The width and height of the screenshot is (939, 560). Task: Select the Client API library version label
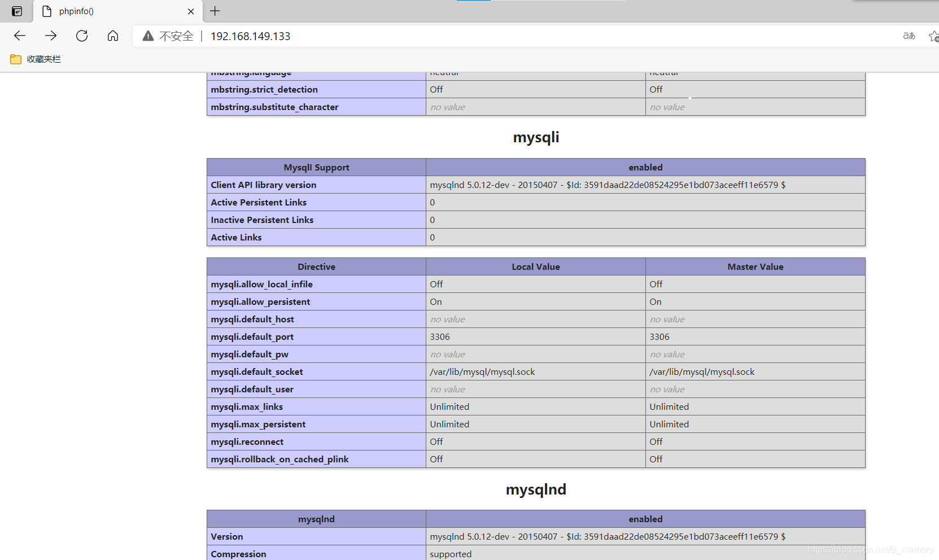(263, 185)
